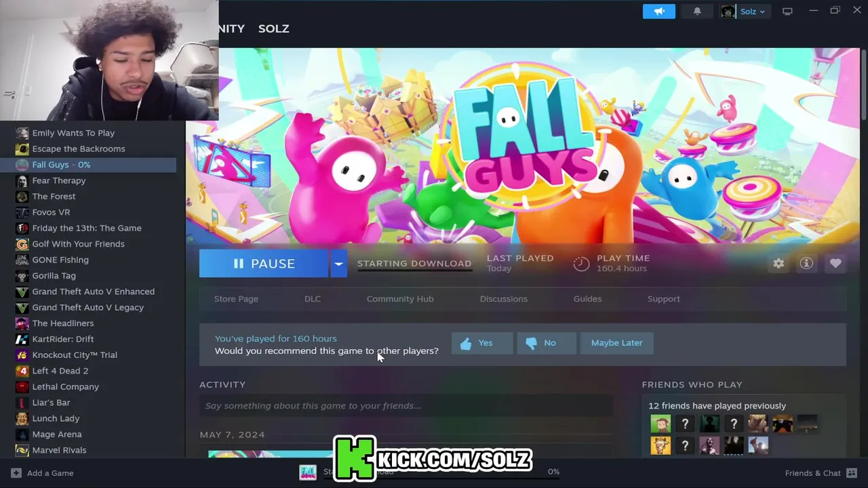
Task: Click the thumbs up Yes icon
Action: [466, 344]
